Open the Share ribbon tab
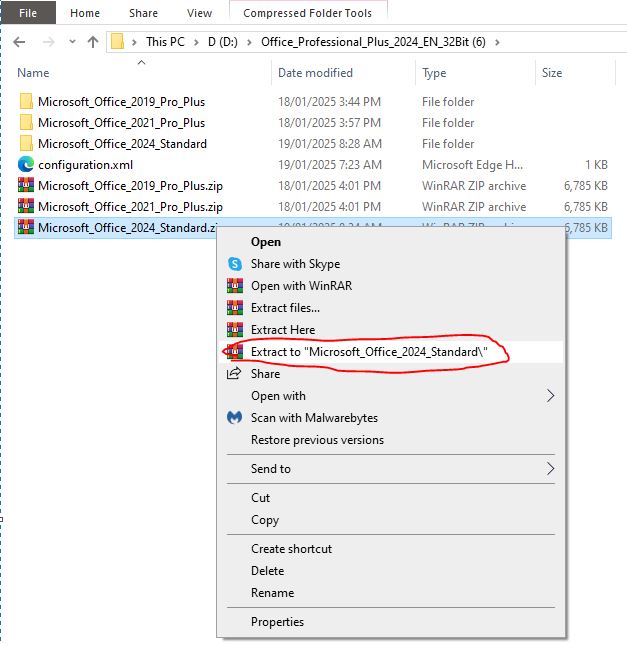This screenshot has width=627, height=645. click(143, 13)
